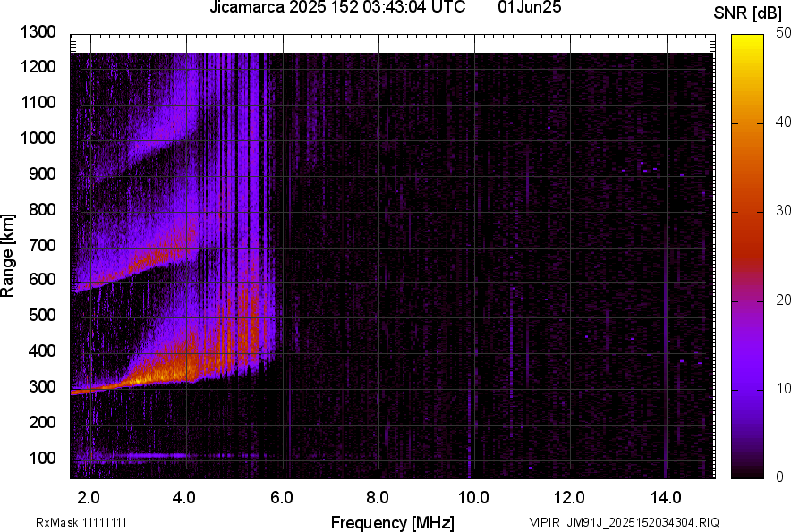Click the 200 range tick label
This screenshot has height=532, width=791.
point(42,422)
